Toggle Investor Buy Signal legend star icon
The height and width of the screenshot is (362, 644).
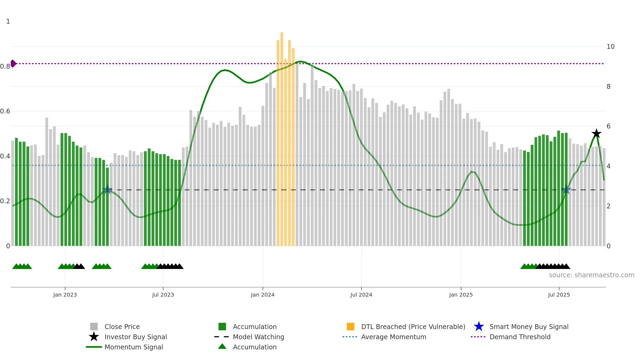pos(94,337)
